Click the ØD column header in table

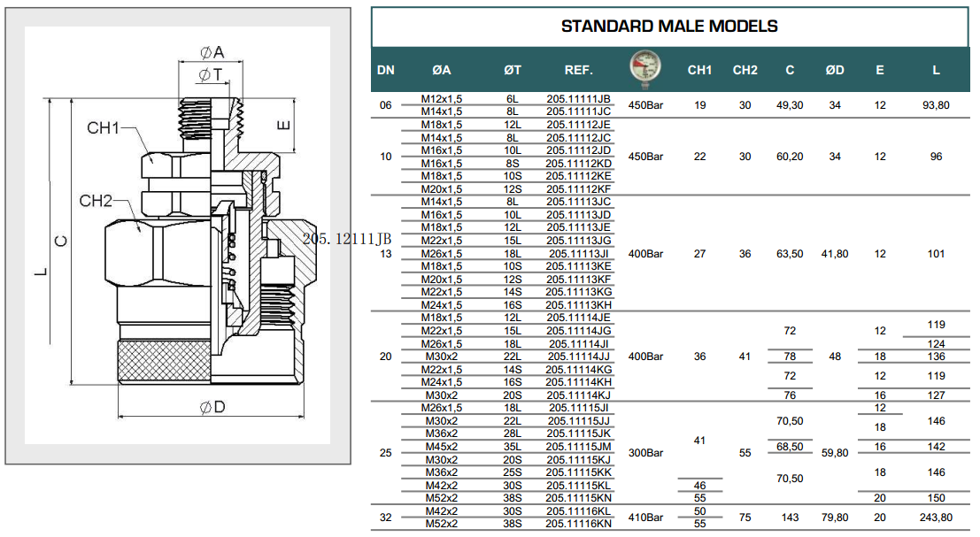(834, 71)
